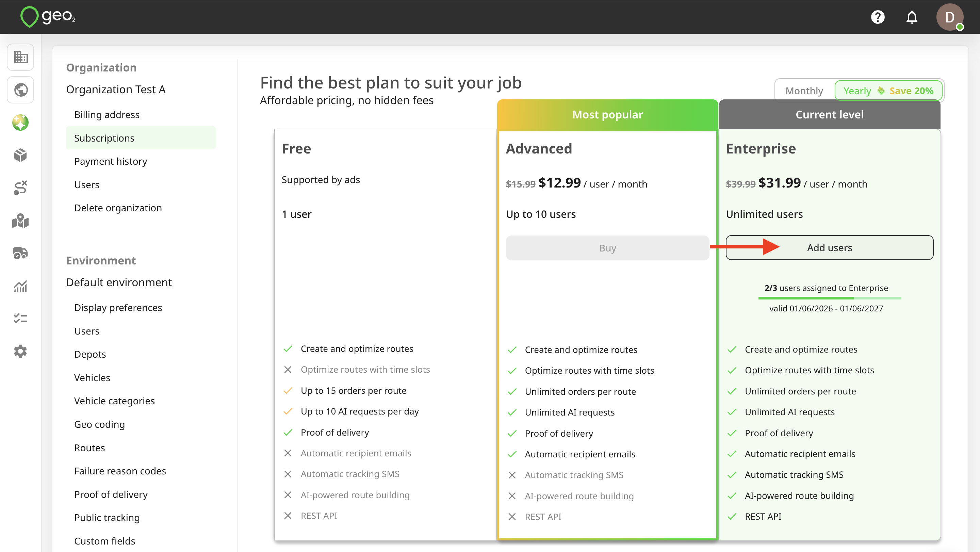Open Payment history

[x=111, y=161]
